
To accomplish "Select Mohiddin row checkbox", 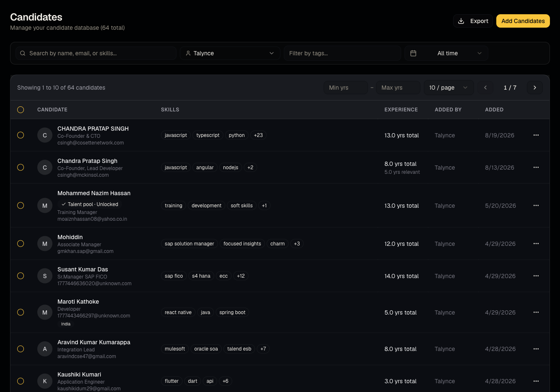I will click(x=21, y=244).
